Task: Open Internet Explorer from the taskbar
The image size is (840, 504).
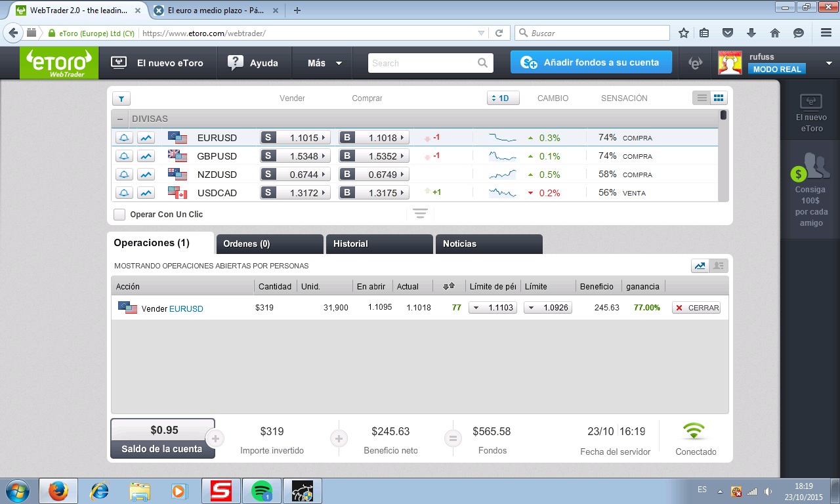Action: 99,491
